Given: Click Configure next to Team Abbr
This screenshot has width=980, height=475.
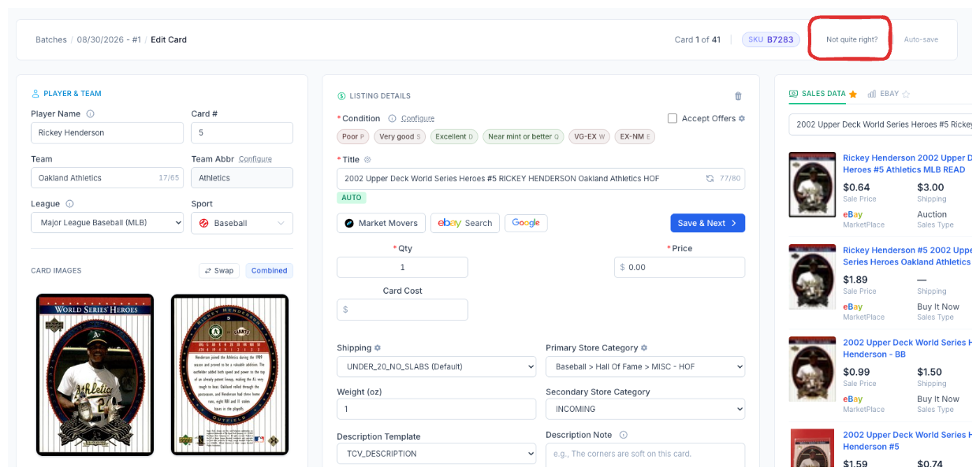Looking at the screenshot, I should pyautogui.click(x=255, y=159).
